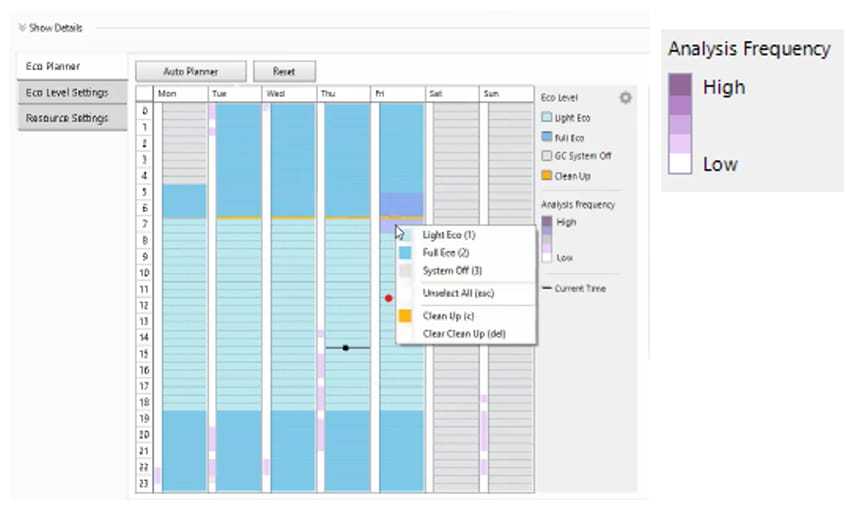Click the red dot marker on Friday
The image size is (849, 507).
(388, 298)
